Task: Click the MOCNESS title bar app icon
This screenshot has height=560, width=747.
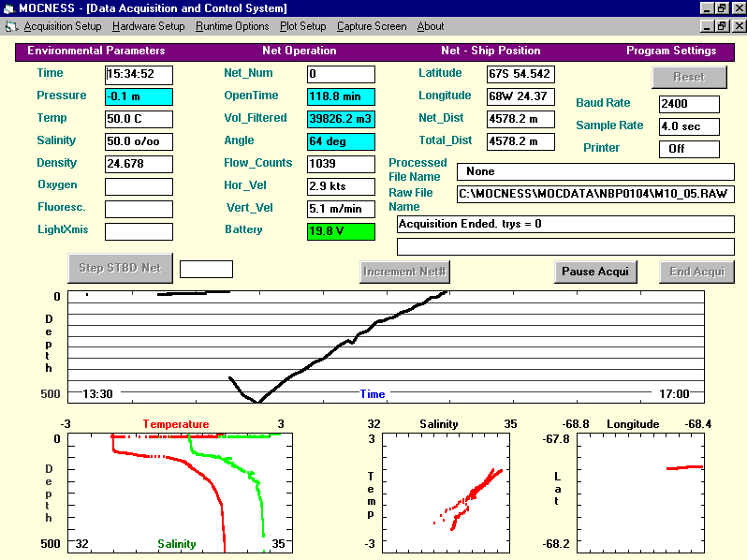Action: coord(8,8)
